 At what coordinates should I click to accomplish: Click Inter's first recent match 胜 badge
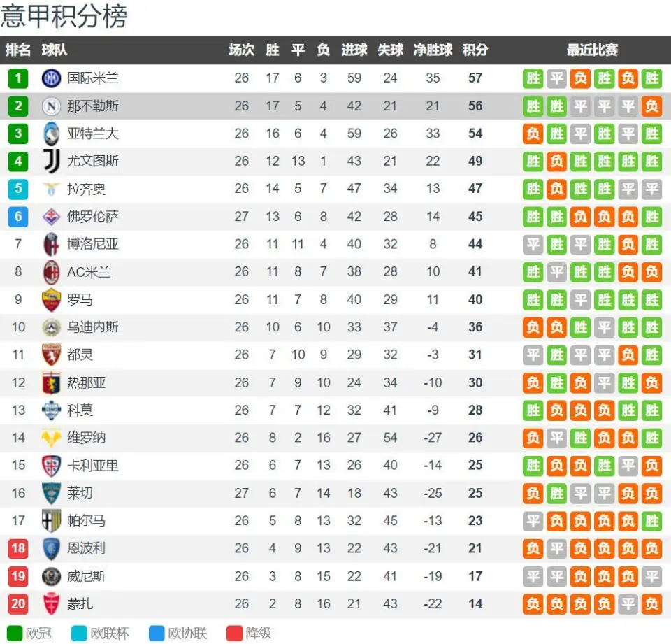(533, 78)
